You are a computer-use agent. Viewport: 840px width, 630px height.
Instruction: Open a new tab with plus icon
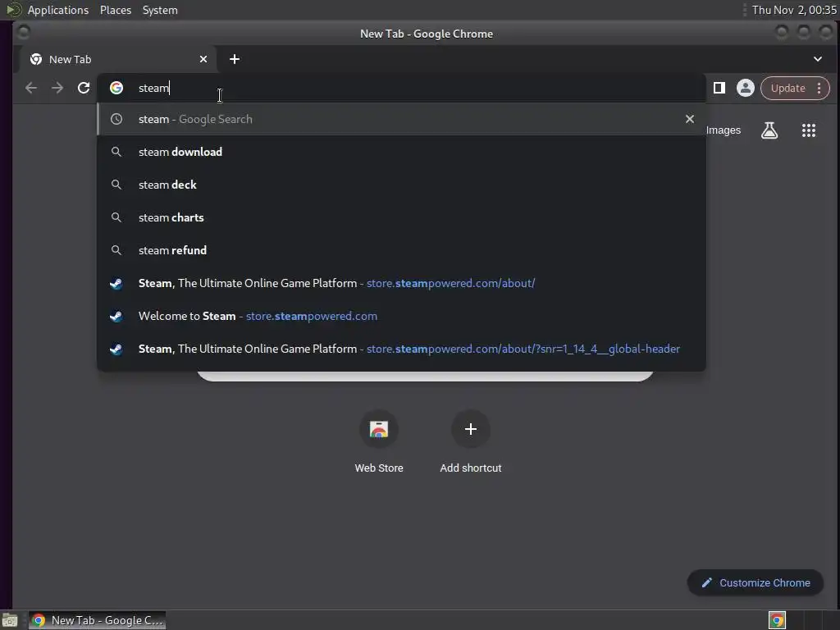point(235,59)
